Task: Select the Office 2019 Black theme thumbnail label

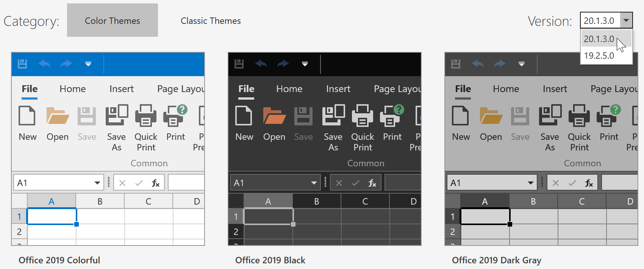Action: pos(270,260)
